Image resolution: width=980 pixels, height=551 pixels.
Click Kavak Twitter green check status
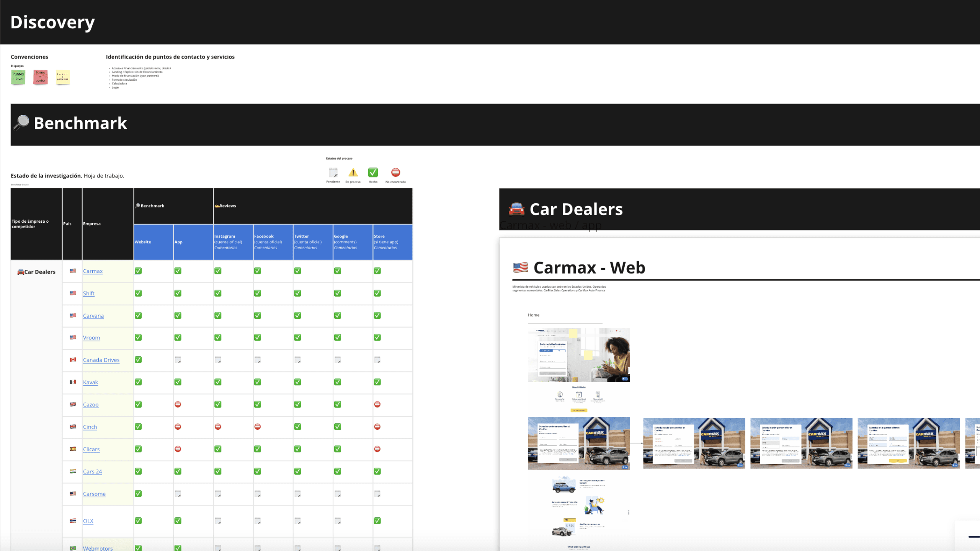point(297,382)
